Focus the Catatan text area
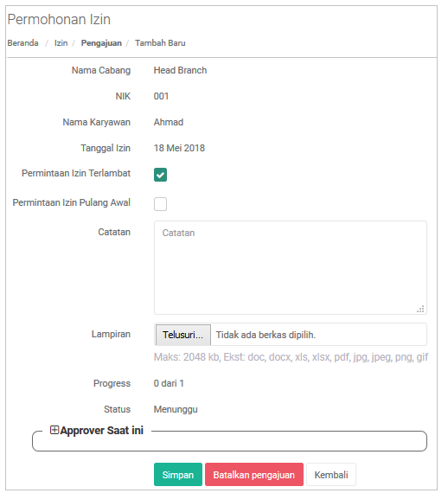The height and width of the screenshot is (493, 448). pos(291,267)
